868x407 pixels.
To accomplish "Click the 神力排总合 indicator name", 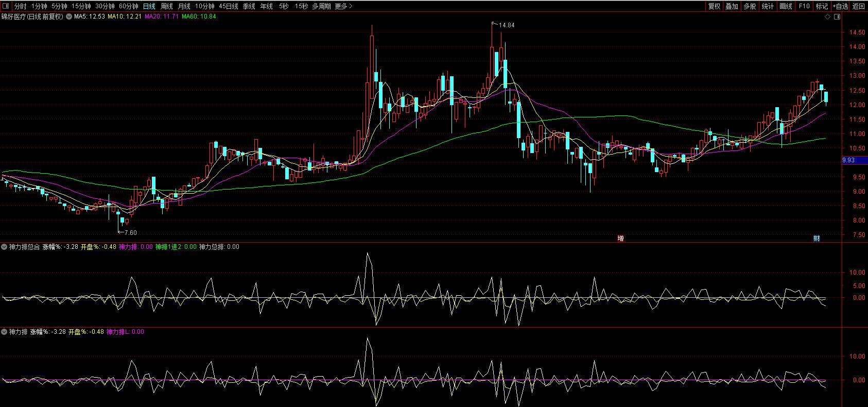I will (x=24, y=247).
